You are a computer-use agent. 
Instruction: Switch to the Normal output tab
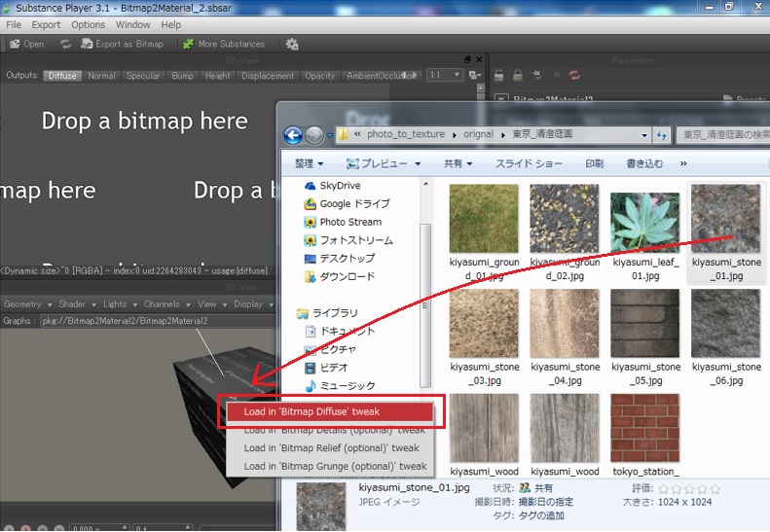pos(101,76)
